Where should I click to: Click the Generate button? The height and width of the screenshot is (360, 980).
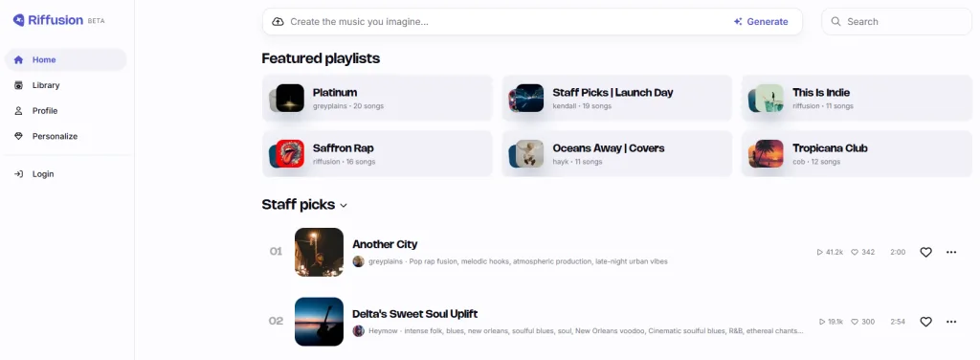[x=761, y=22]
